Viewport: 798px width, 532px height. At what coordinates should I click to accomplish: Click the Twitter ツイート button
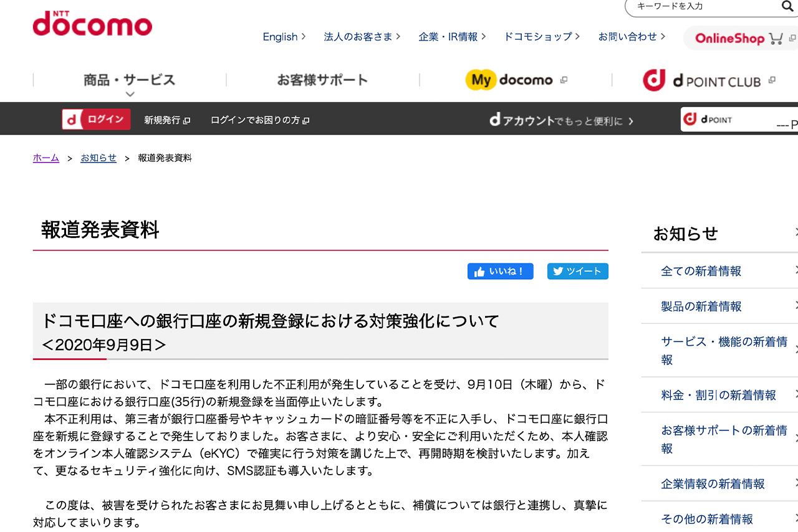577,271
